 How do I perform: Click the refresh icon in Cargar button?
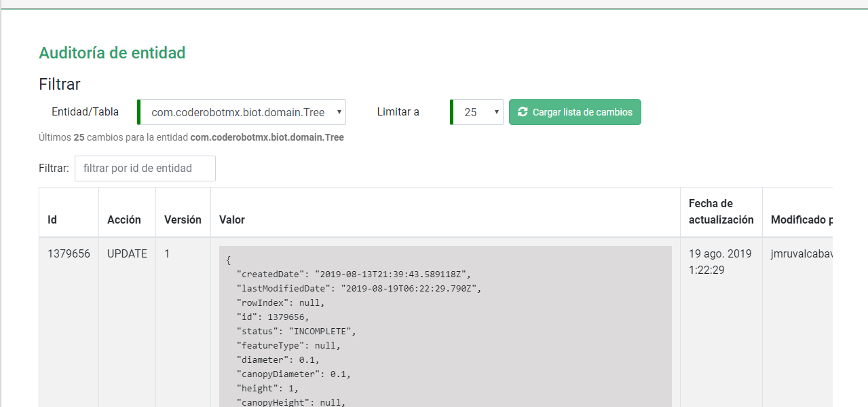[x=523, y=112]
